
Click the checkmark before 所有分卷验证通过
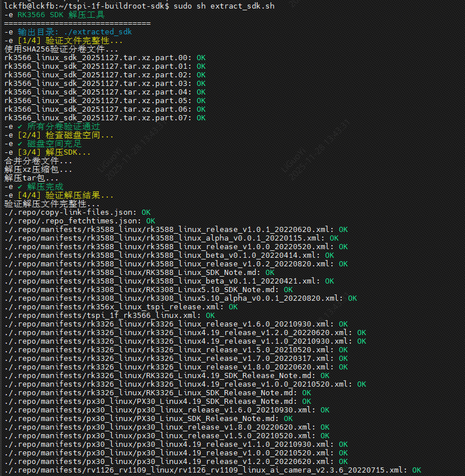[20, 127]
